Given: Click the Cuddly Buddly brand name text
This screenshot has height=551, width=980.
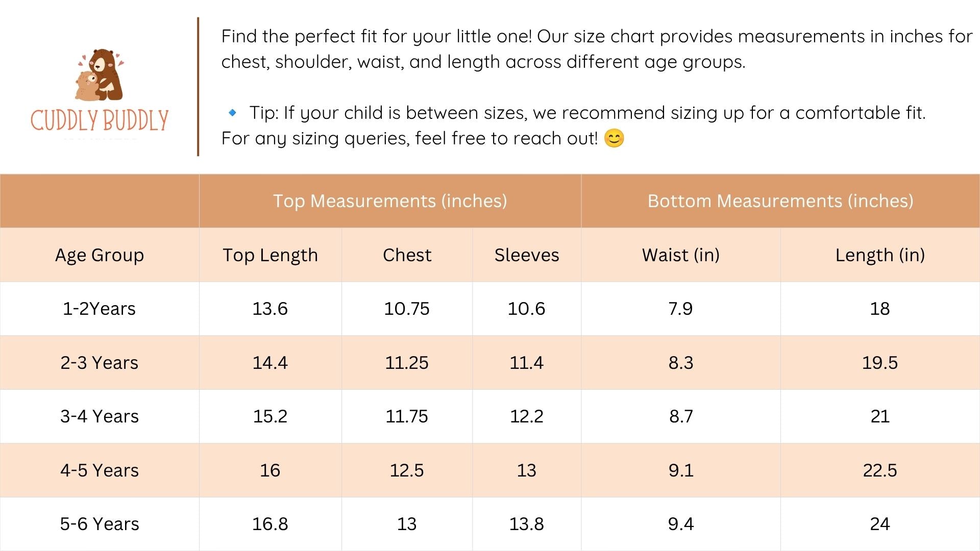Looking at the screenshot, I should click(100, 120).
